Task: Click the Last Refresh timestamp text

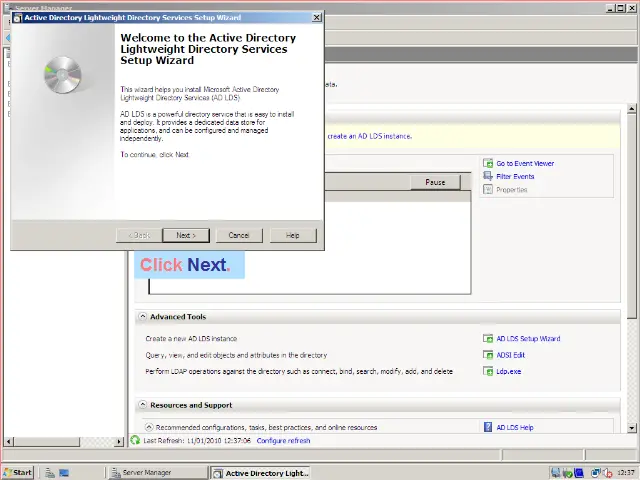Action: click(x=197, y=441)
